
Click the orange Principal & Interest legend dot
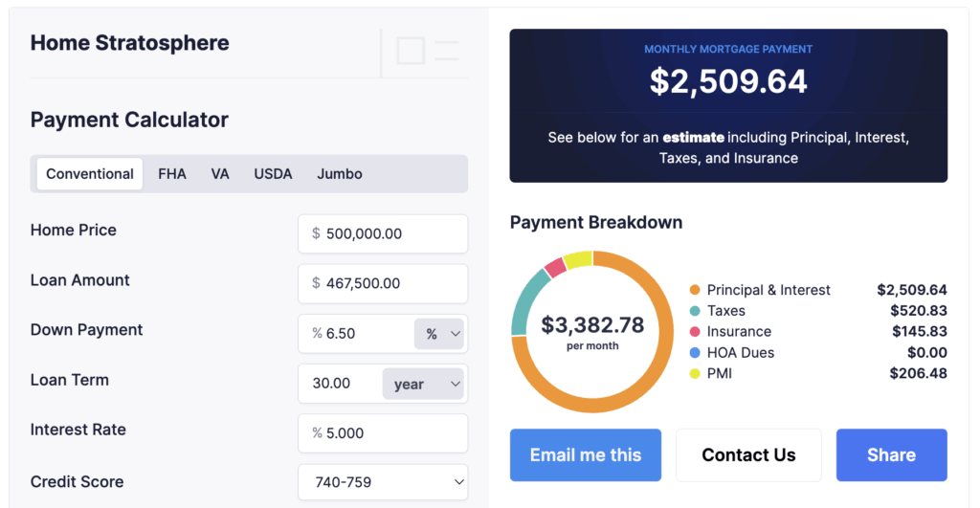coord(695,290)
